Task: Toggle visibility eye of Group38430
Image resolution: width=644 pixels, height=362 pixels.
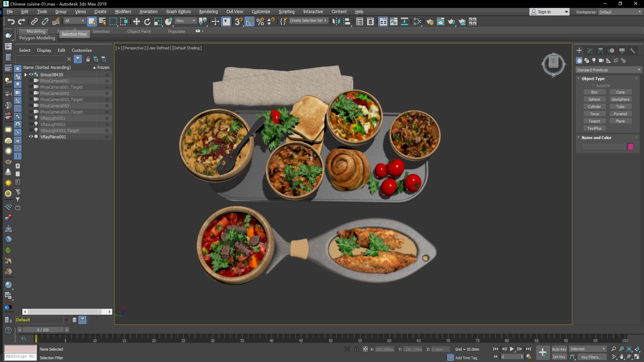Action: (31, 74)
